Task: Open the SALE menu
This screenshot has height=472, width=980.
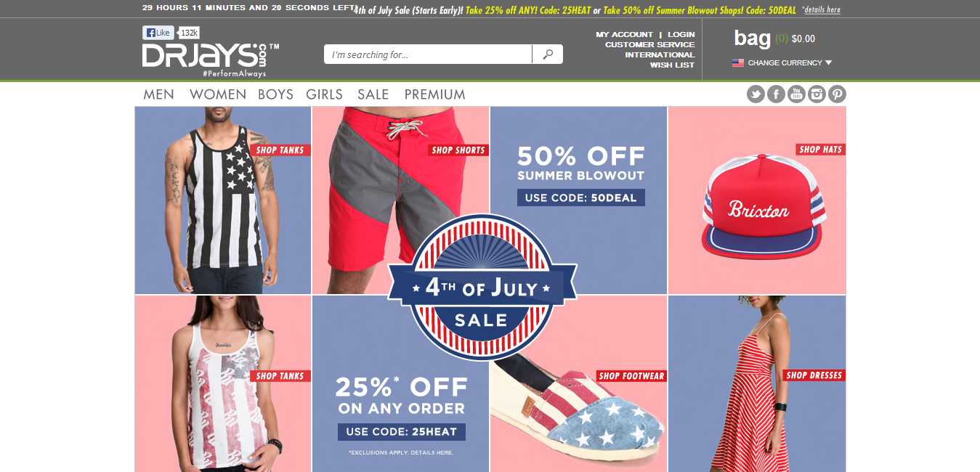Action: pyautogui.click(x=373, y=94)
